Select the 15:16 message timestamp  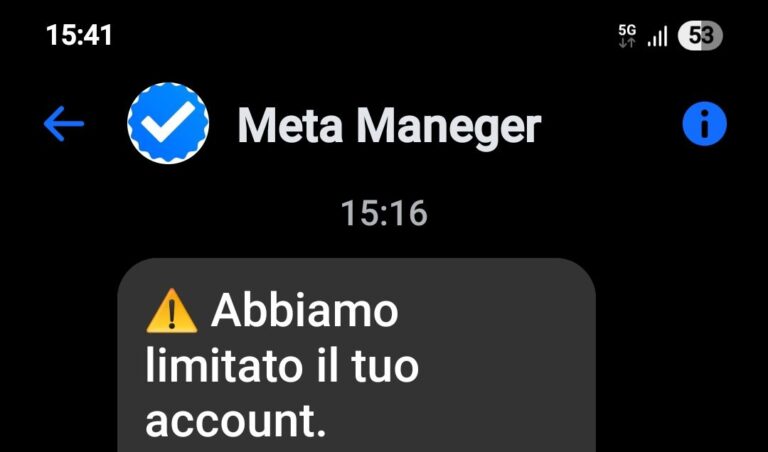pyautogui.click(x=384, y=213)
